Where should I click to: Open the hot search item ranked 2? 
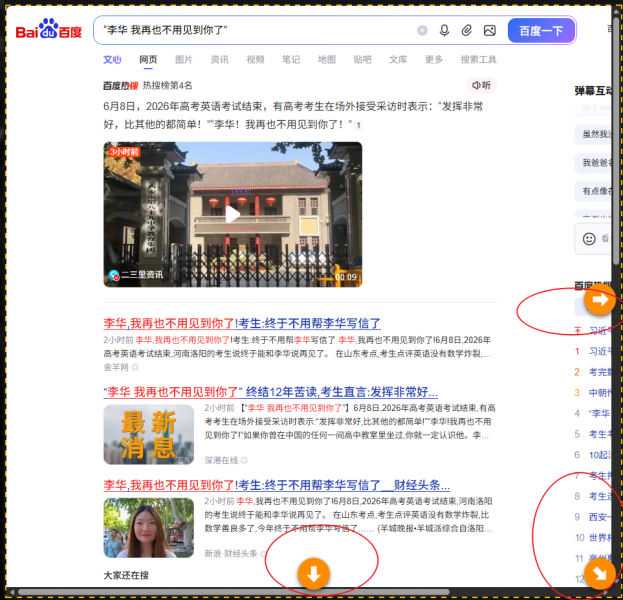pyautogui.click(x=593, y=372)
